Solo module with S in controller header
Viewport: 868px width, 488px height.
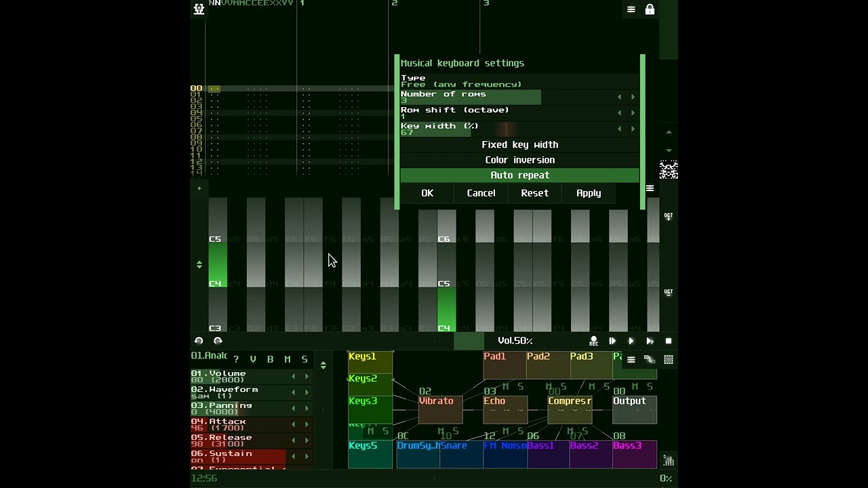point(304,359)
